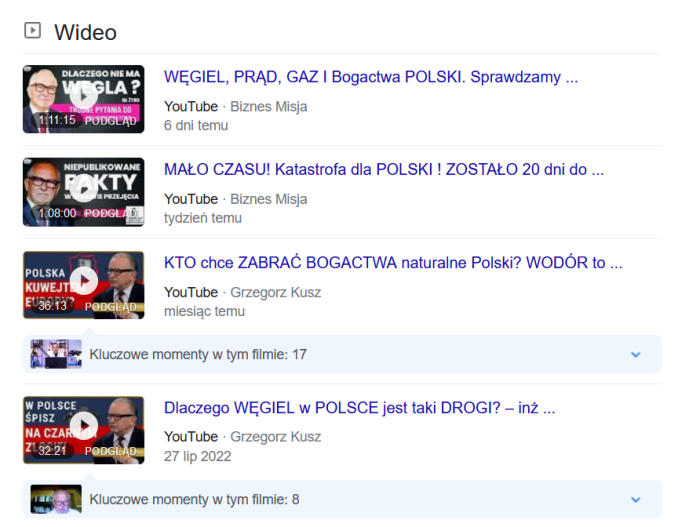The image size is (689, 527).
Task: Open 'WĘGIEL, PRĄD, GAZ I Bogactwa POLSKI' link
Action: point(371,77)
